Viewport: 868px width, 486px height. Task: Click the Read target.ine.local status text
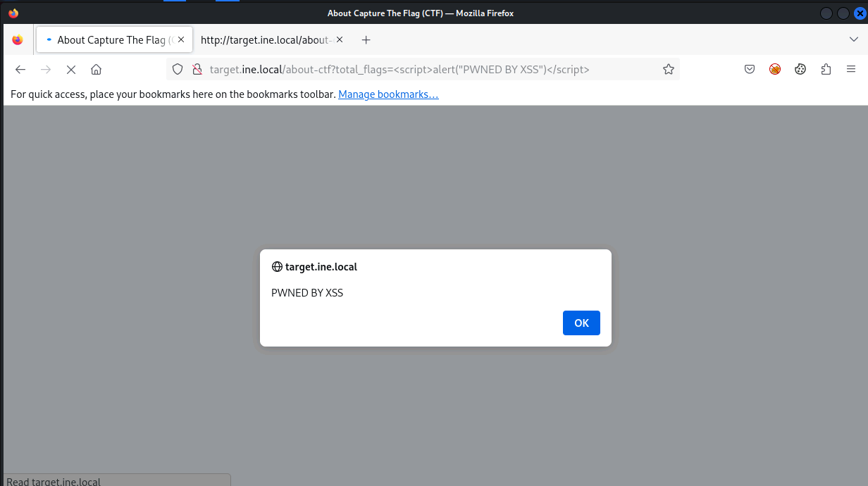click(54, 482)
